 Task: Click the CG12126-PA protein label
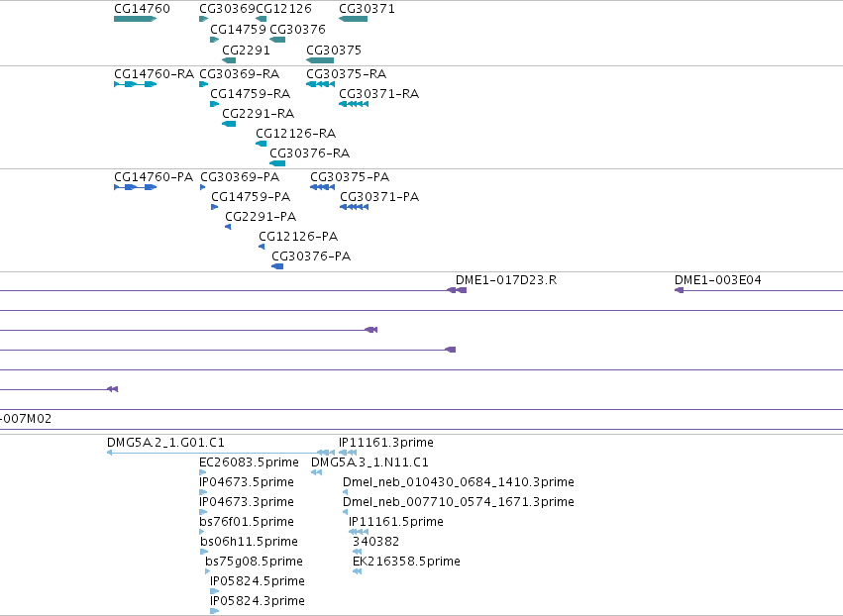pos(298,237)
